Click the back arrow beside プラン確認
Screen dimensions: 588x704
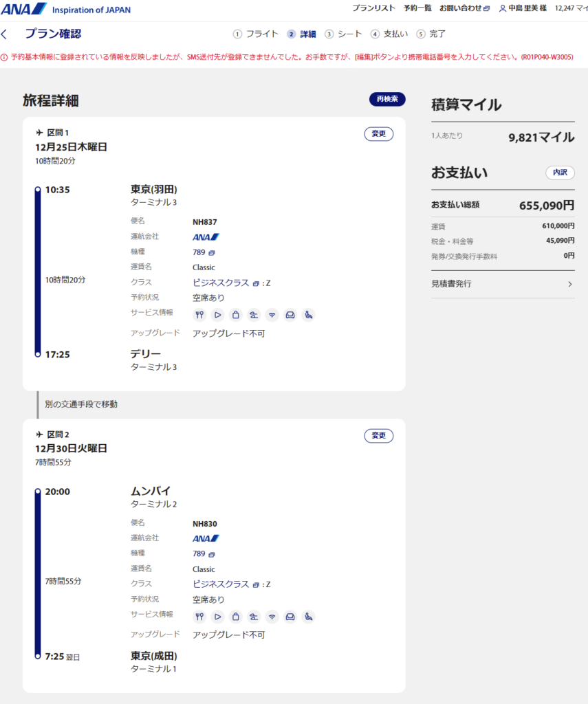click(5, 34)
